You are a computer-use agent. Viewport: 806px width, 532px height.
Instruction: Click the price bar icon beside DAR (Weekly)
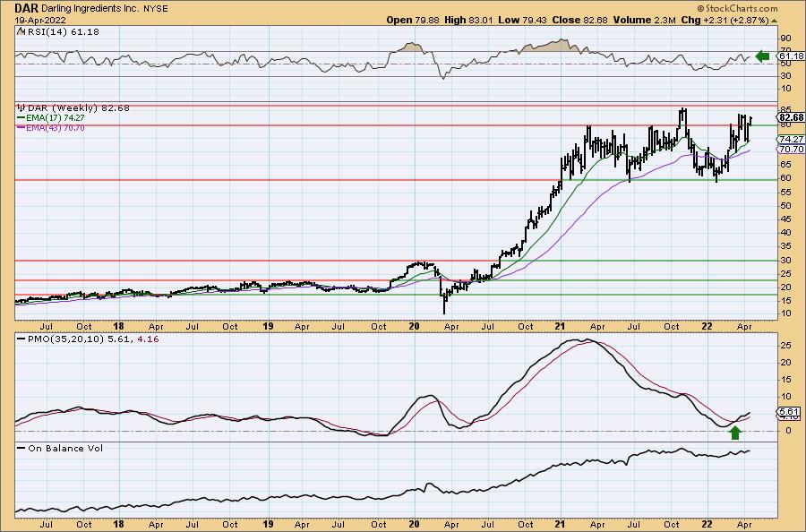tap(21, 108)
